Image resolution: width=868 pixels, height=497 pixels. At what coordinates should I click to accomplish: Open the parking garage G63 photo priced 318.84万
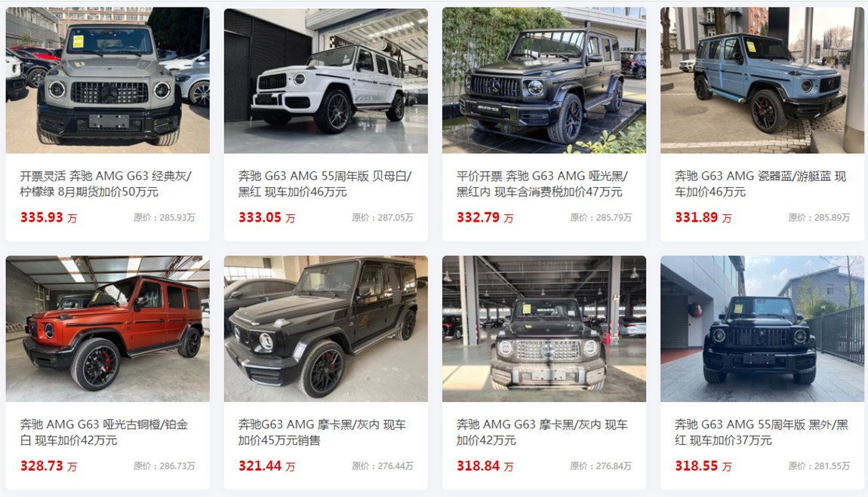(543, 328)
